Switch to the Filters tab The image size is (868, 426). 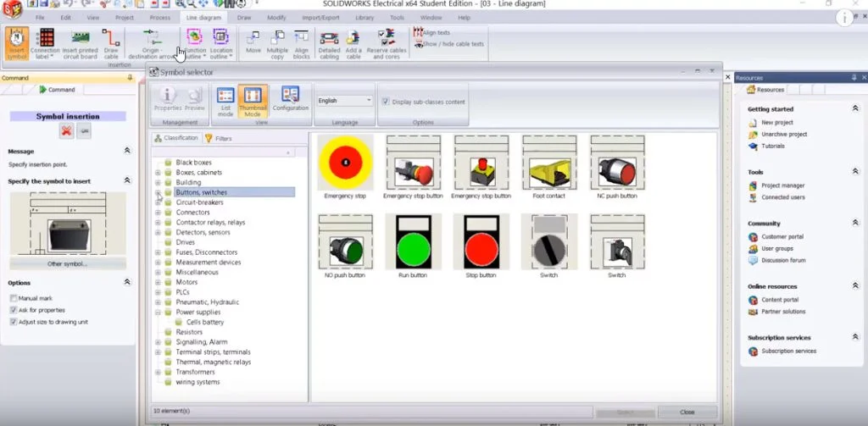(219, 138)
